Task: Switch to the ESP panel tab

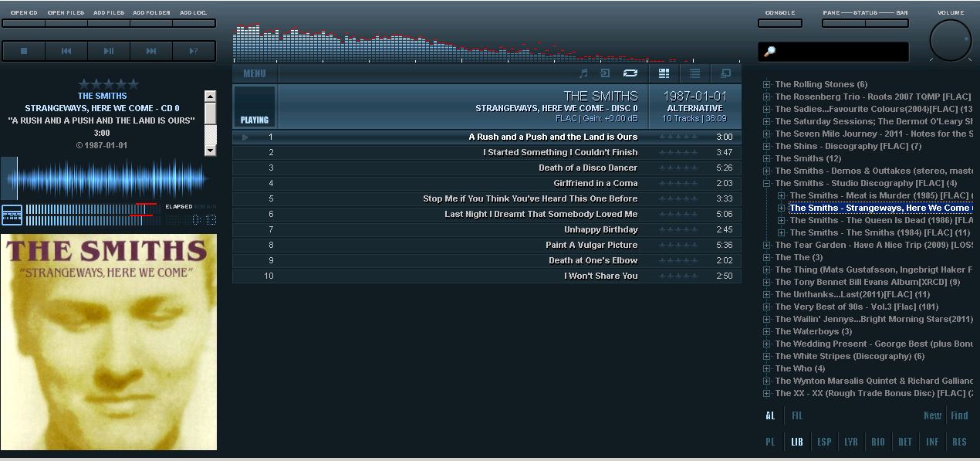Action: coord(825,442)
